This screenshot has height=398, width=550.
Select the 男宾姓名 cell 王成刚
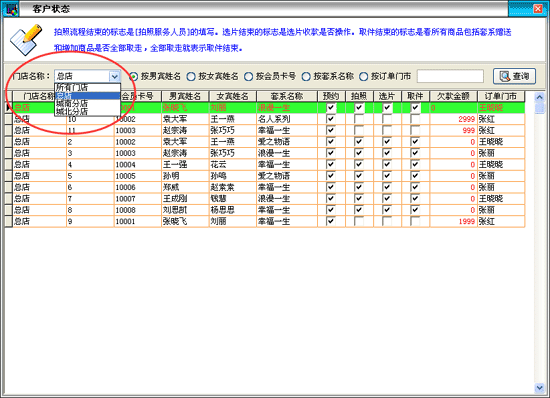tap(185, 198)
